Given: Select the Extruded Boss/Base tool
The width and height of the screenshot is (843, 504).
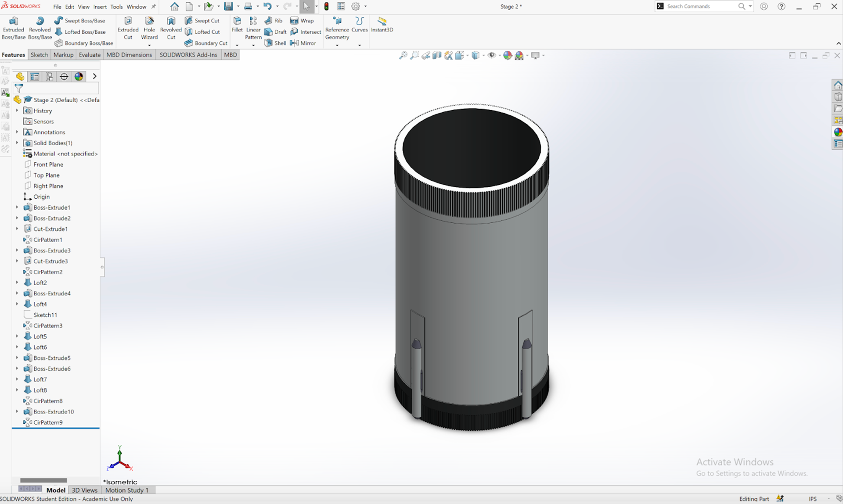Looking at the screenshot, I should (x=14, y=28).
